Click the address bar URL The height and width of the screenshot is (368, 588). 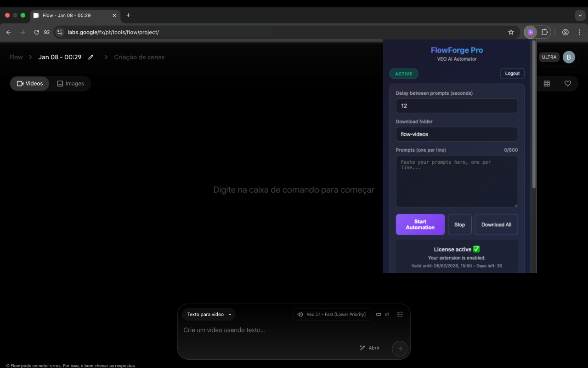point(113,32)
